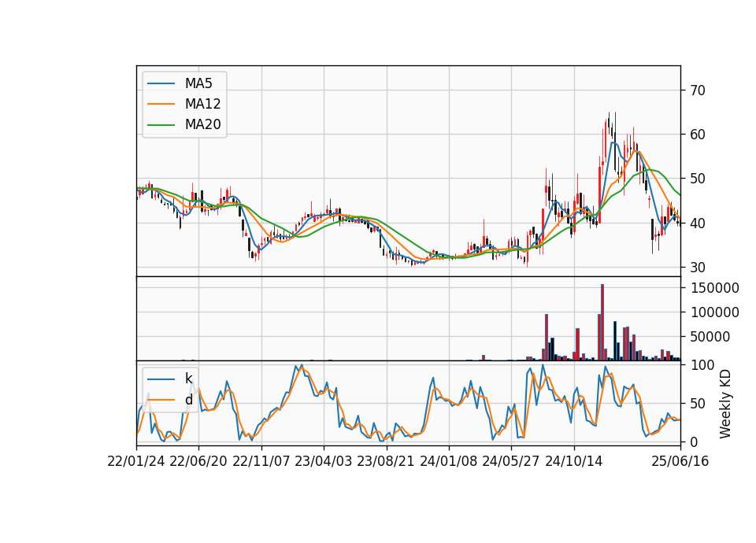Screen dimensions: 756x543
Task: Click the green MA20 legend line sample
Action: point(161,125)
